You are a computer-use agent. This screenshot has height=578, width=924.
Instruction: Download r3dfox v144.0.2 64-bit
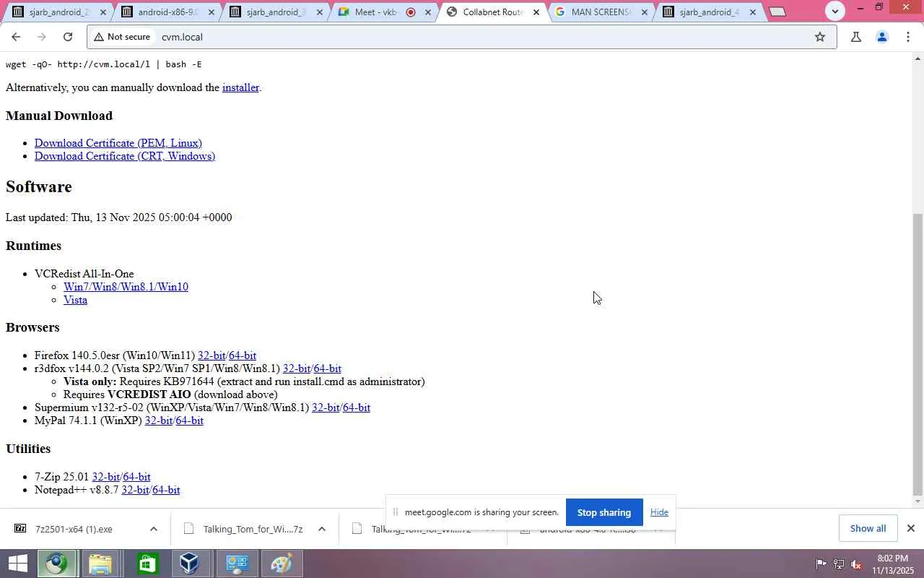[x=328, y=368]
